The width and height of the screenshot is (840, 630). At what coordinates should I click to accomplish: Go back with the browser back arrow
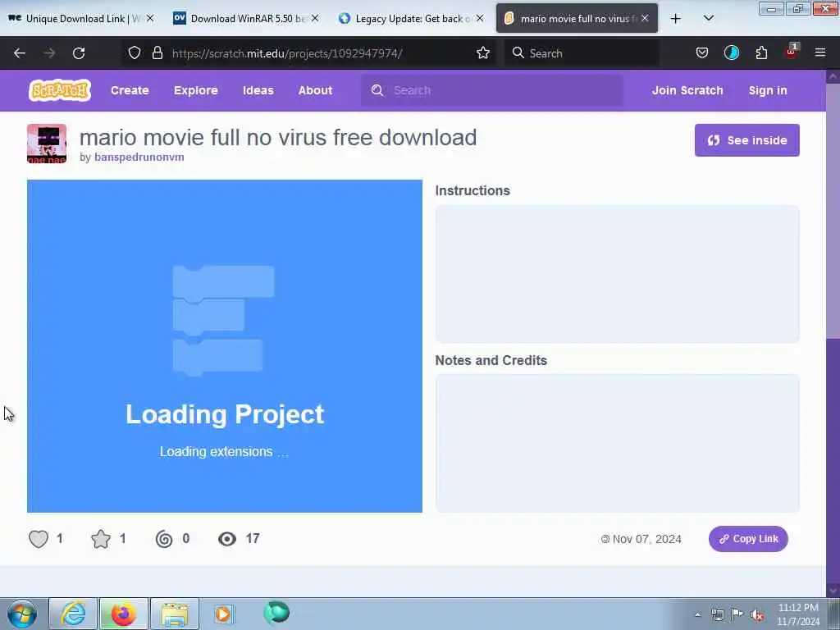tap(20, 53)
